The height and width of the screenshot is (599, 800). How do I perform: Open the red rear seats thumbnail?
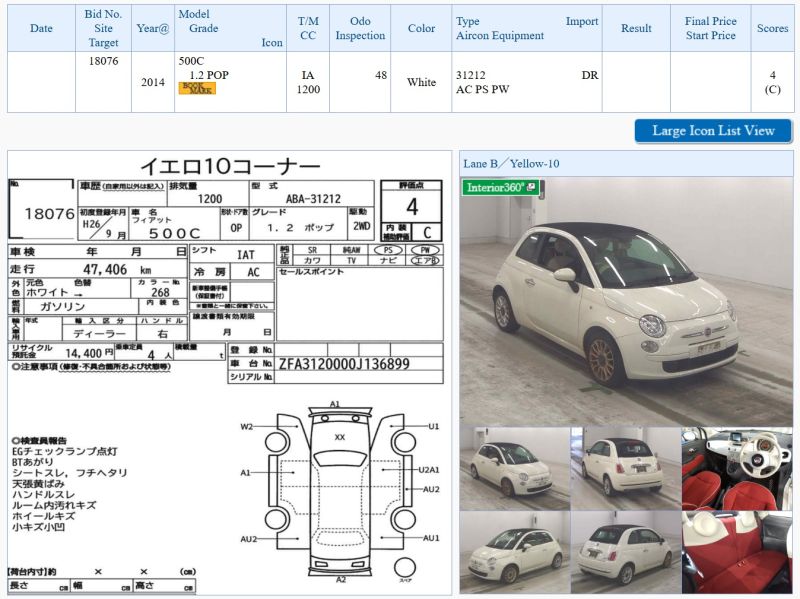click(737, 552)
